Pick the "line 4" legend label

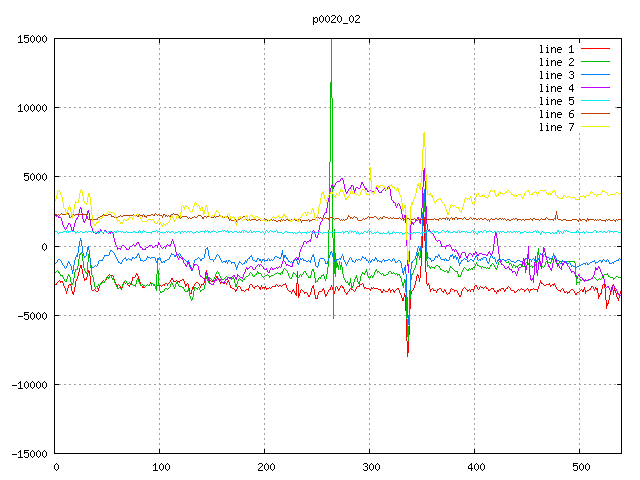(556, 88)
